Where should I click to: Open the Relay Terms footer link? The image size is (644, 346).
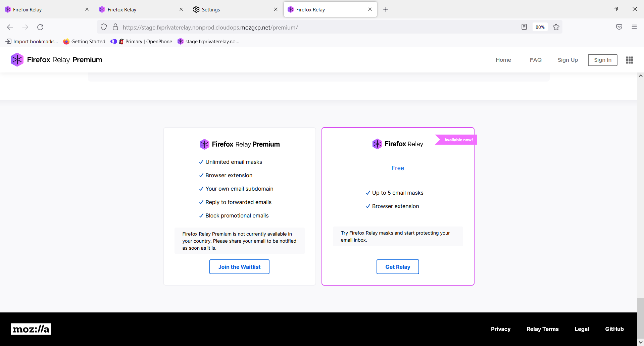[x=542, y=329]
